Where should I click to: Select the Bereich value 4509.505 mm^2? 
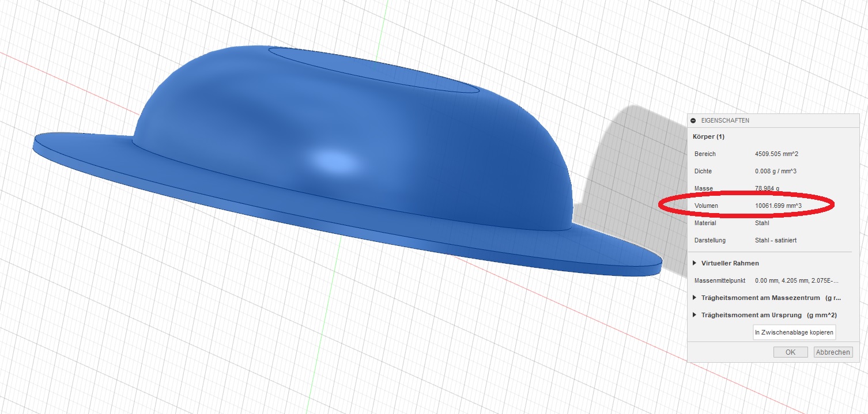776,154
